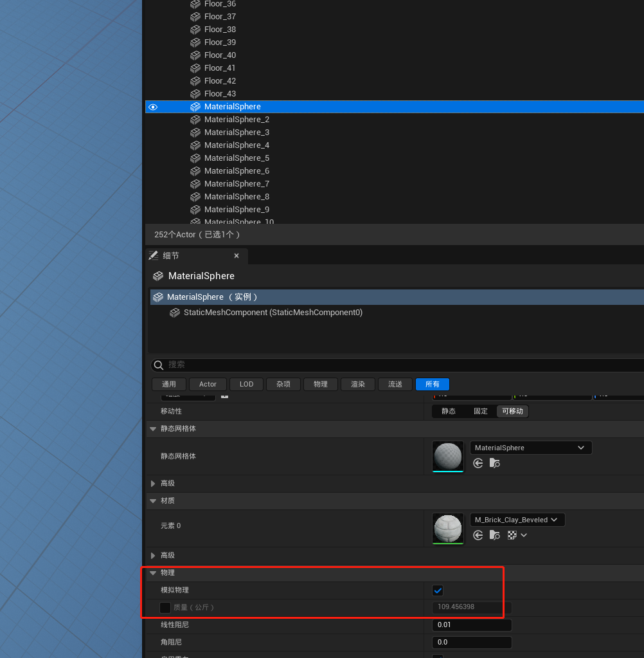Filter details by 物理 category
Image resolution: width=644 pixels, height=658 pixels.
coord(321,385)
